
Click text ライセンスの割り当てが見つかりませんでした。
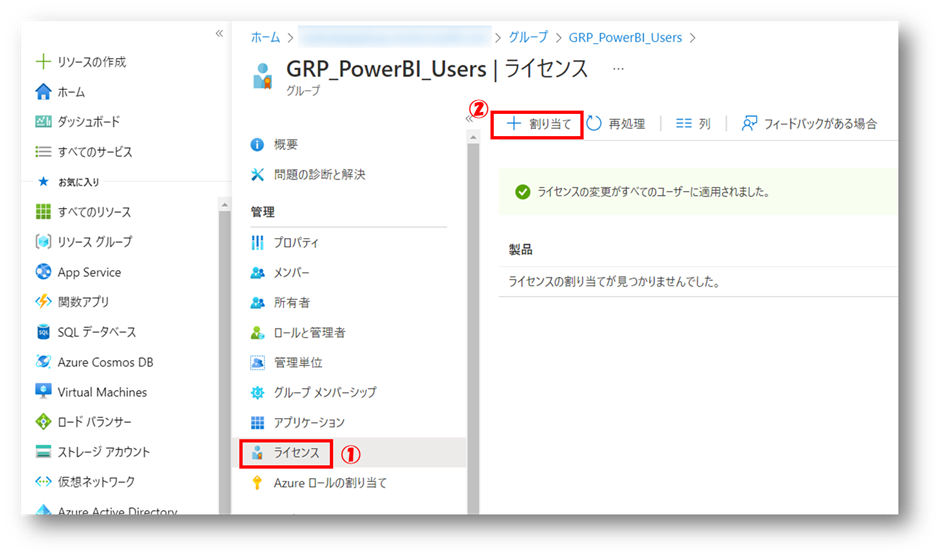(615, 282)
